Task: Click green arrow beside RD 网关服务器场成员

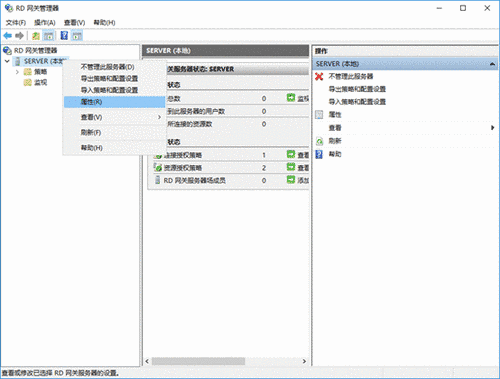Action: tap(291, 180)
